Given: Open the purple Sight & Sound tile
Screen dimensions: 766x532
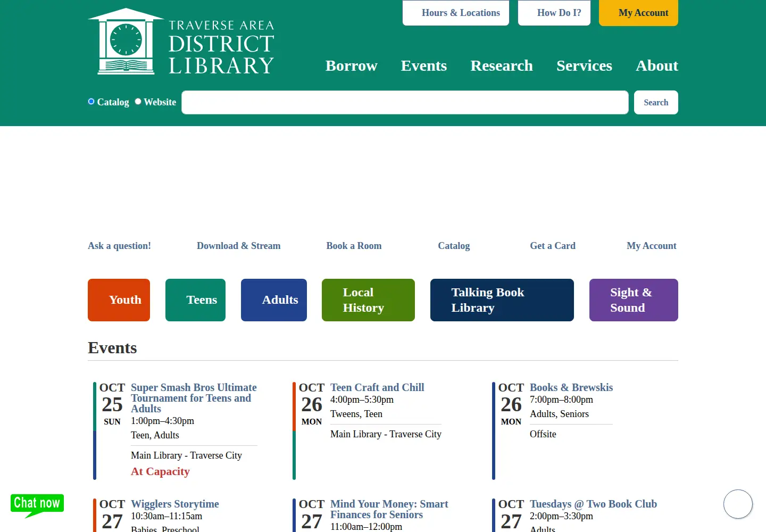Looking at the screenshot, I should (x=634, y=300).
